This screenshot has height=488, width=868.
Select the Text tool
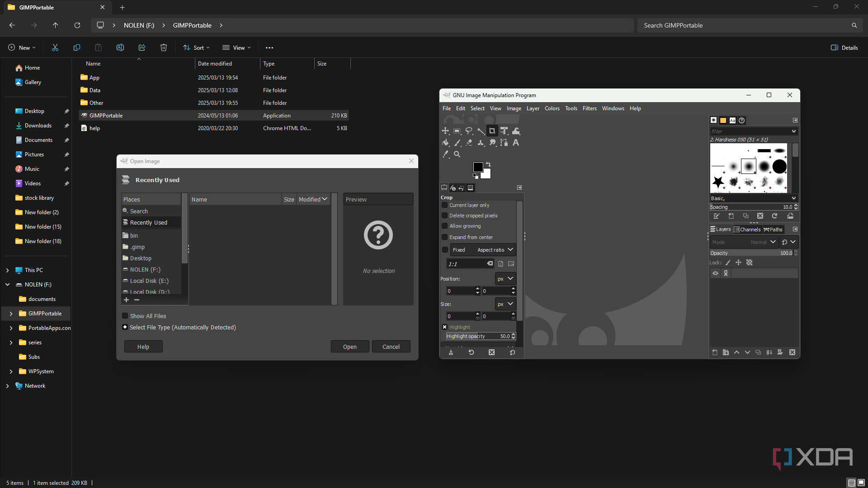point(516,143)
